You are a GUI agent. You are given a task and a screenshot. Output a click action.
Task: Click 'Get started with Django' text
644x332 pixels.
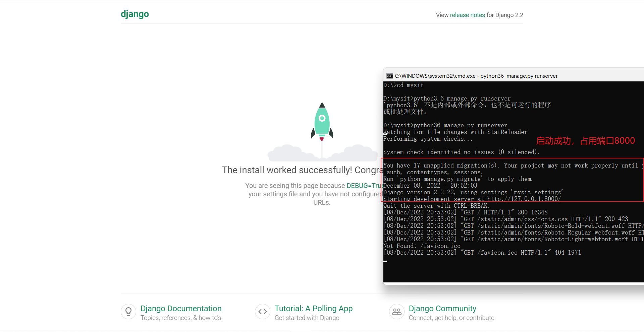307,318
